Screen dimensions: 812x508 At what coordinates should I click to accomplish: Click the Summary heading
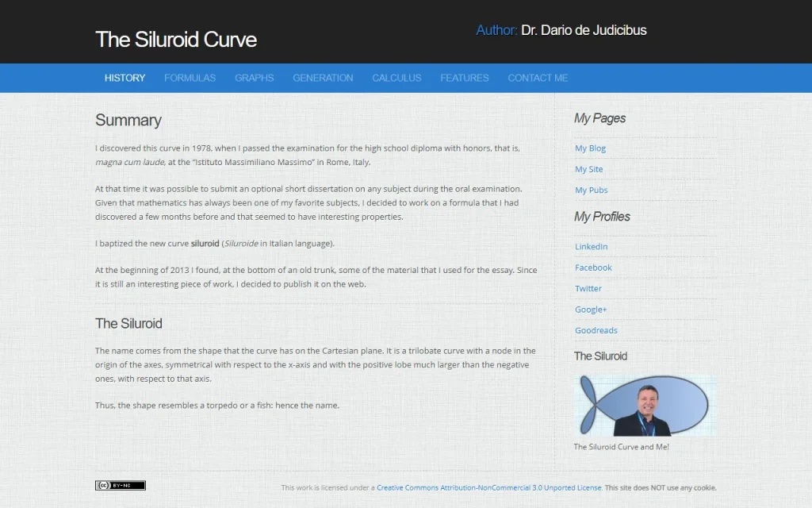(x=128, y=121)
